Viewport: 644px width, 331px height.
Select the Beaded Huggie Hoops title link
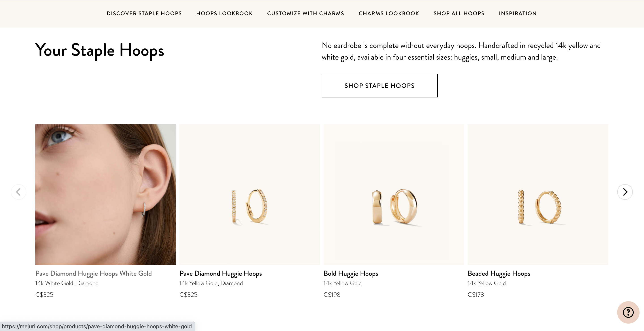tap(499, 273)
